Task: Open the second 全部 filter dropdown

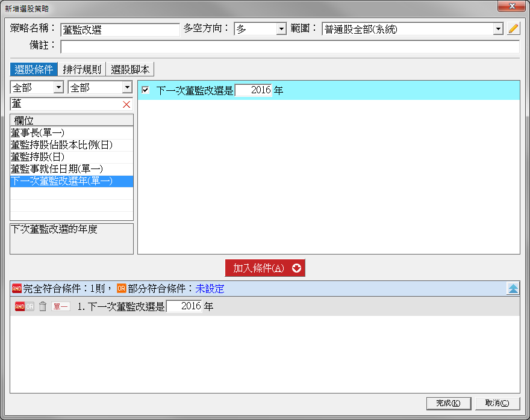Action: click(126, 88)
